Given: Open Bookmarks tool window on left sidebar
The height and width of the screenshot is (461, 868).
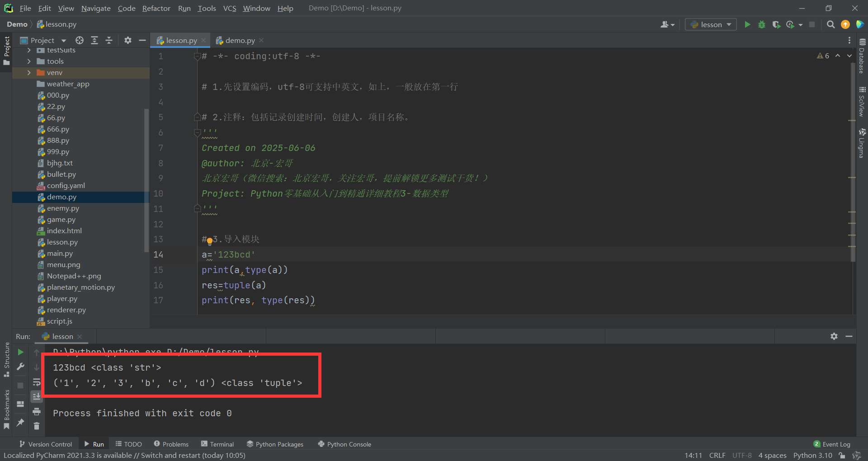Looking at the screenshot, I should pos(6,409).
